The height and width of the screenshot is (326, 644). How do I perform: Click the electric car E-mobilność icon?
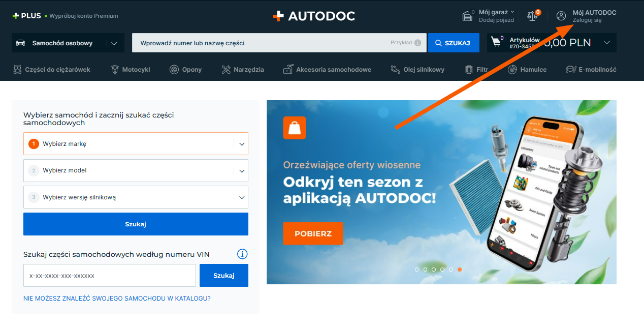tap(571, 70)
